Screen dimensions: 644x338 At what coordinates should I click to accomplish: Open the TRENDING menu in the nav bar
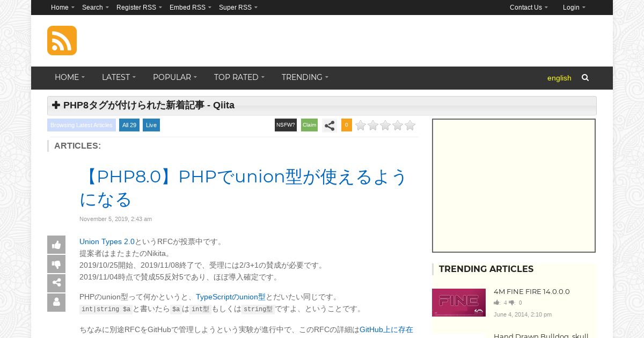coord(305,77)
